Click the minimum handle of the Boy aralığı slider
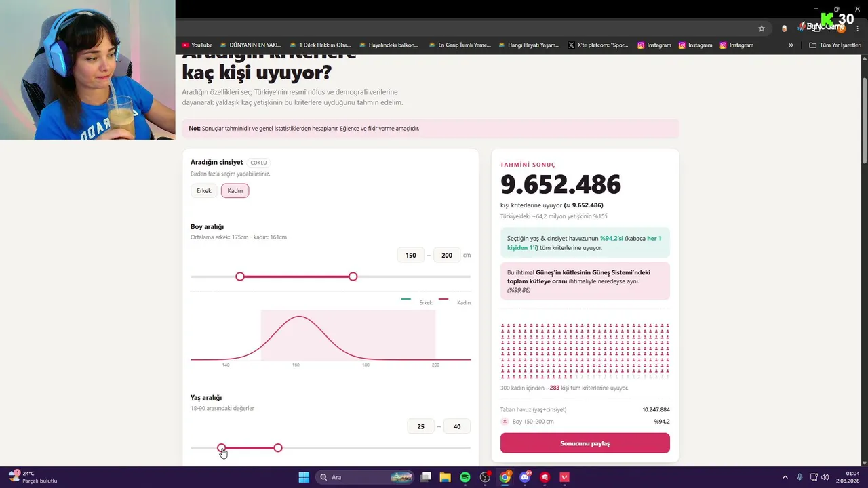This screenshot has width=868, height=488. point(240,277)
